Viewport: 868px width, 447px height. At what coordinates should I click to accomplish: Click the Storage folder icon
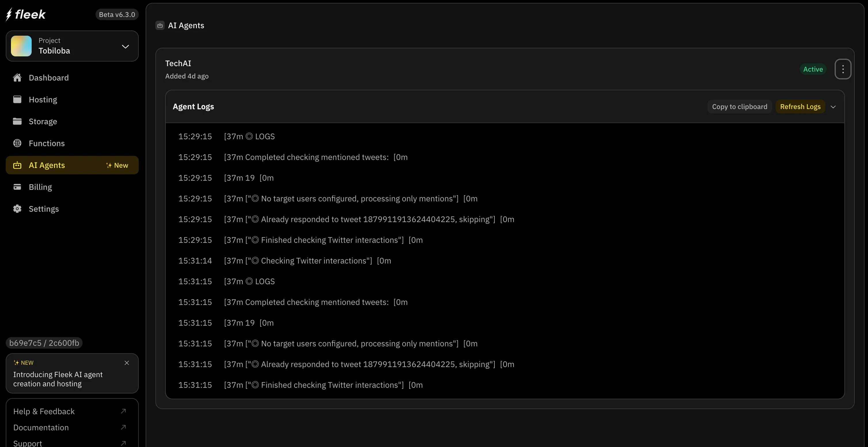click(x=17, y=121)
